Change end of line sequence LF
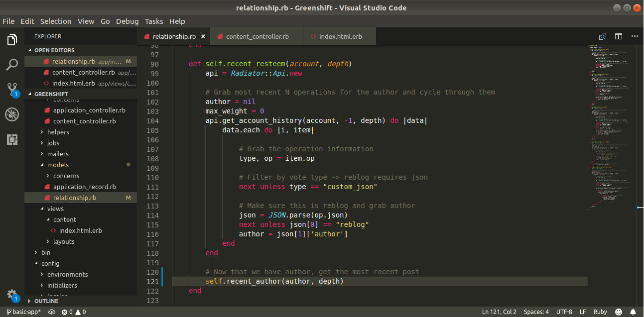This screenshot has width=644, height=317. pos(582,312)
